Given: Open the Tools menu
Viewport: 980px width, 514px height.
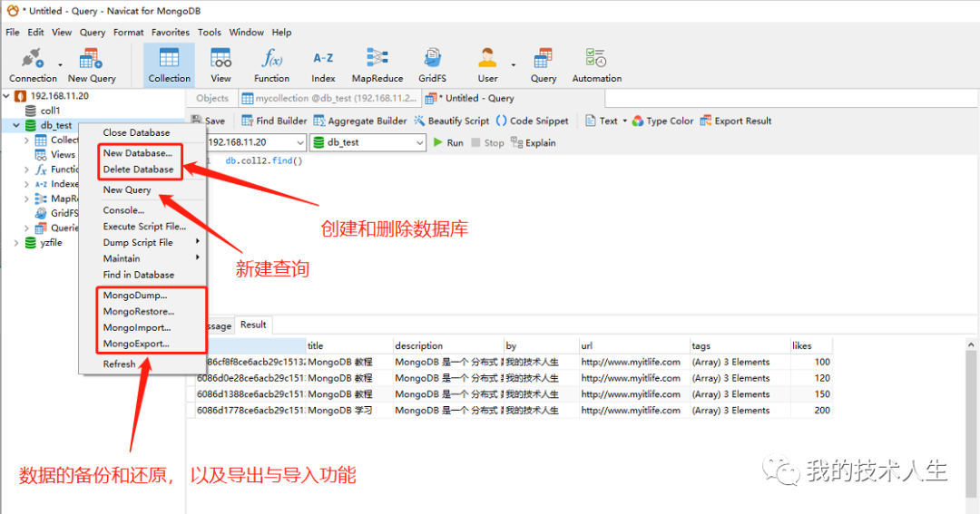Looking at the screenshot, I should tap(210, 32).
